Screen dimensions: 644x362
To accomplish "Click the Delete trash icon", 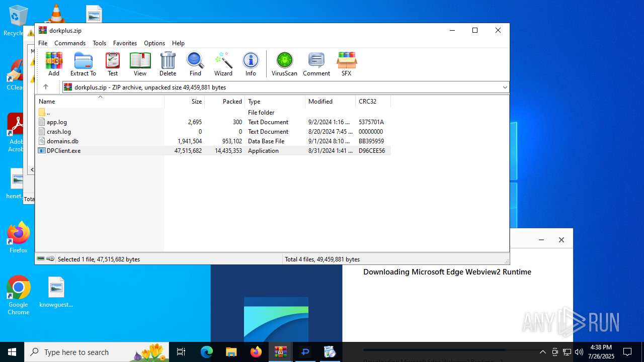I will (168, 64).
